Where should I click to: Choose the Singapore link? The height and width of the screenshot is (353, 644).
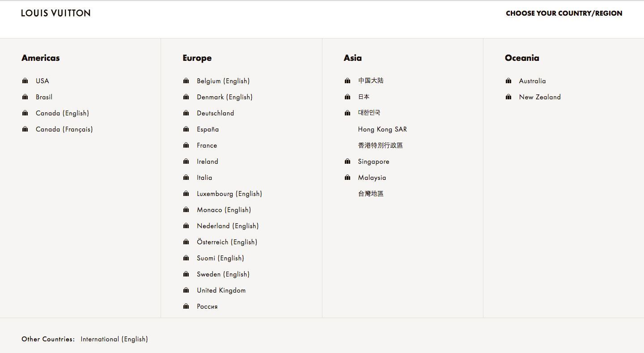point(373,162)
